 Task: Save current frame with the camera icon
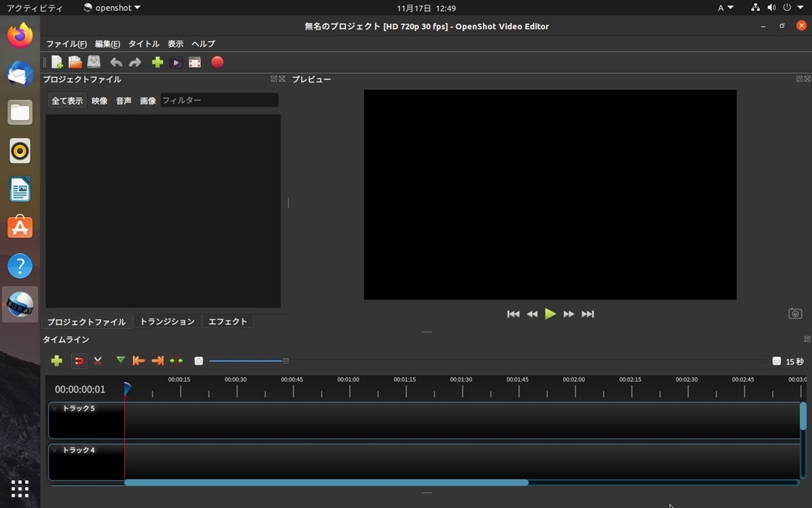(796, 314)
